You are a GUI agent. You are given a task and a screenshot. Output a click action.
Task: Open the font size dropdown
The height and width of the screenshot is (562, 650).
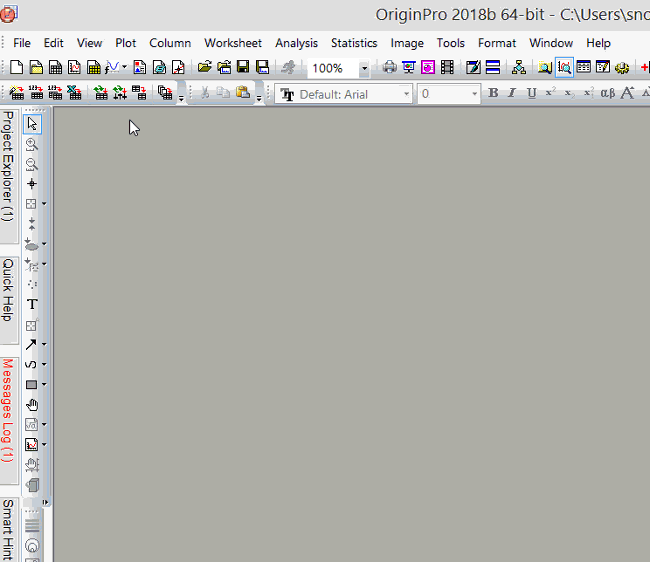click(475, 94)
